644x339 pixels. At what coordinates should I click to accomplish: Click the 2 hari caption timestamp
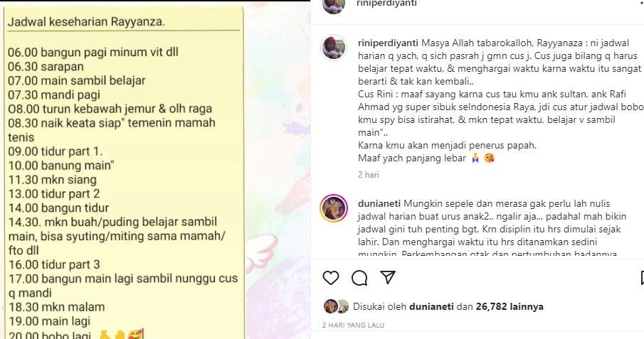369,175
